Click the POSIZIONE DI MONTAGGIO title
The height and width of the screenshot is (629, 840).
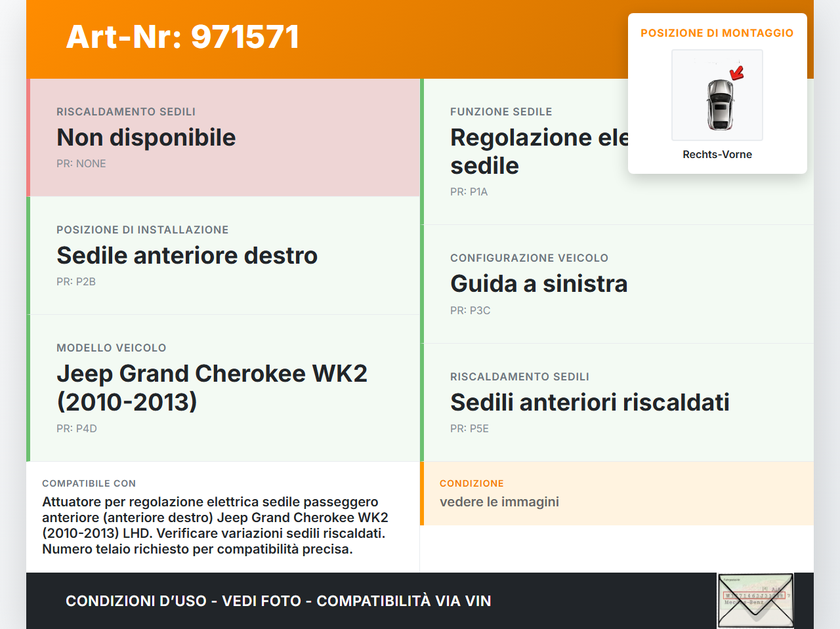pos(717,33)
